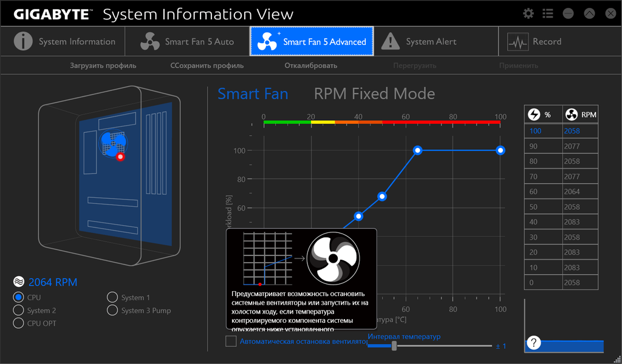622x364 pixels.
Task: Click the fan curve point at 40°C
Action: click(x=358, y=216)
